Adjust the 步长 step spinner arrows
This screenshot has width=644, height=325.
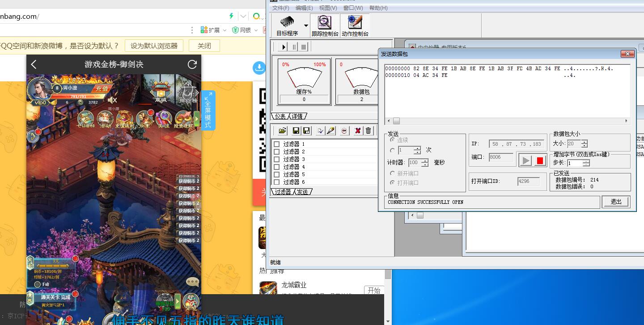coord(586,163)
